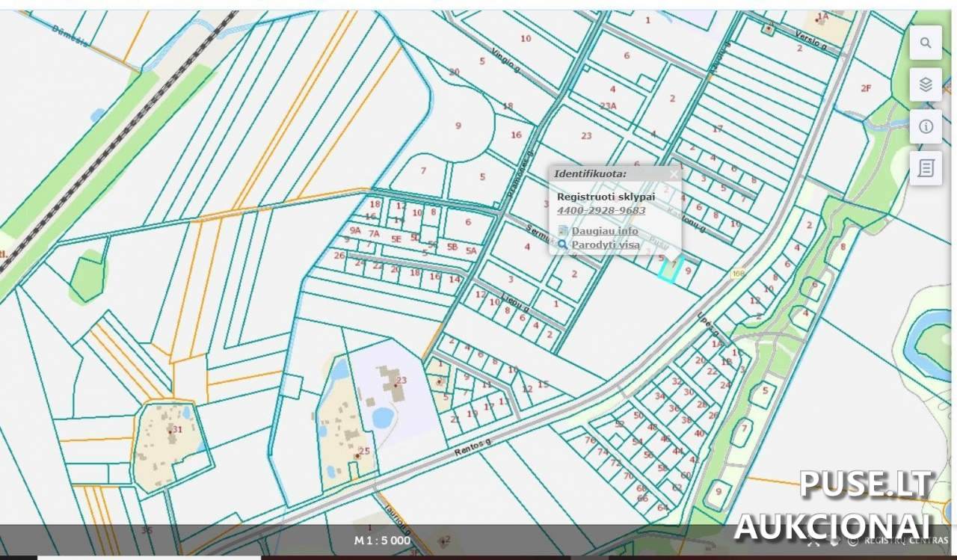Image resolution: width=957 pixels, height=560 pixels.
Task: Click the M 1 : 5 000 scale indicator
Action: pyautogui.click(x=382, y=540)
